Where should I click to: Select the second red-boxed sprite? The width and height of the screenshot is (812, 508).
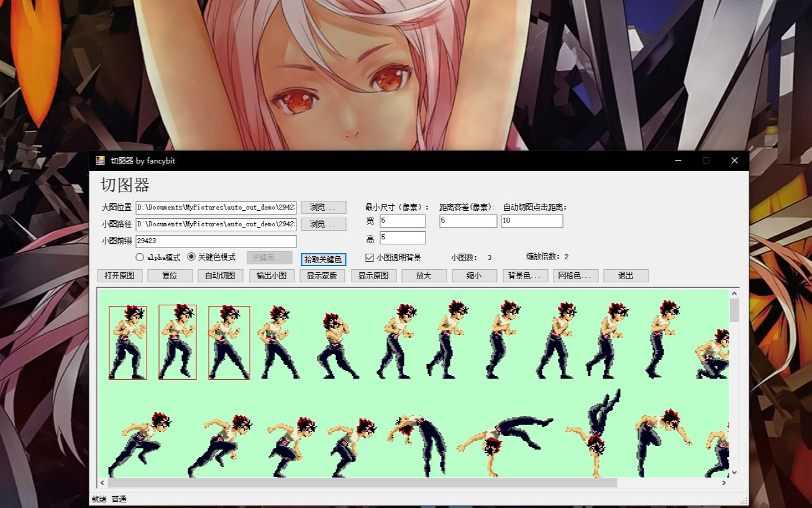click(x=178, y=342)
